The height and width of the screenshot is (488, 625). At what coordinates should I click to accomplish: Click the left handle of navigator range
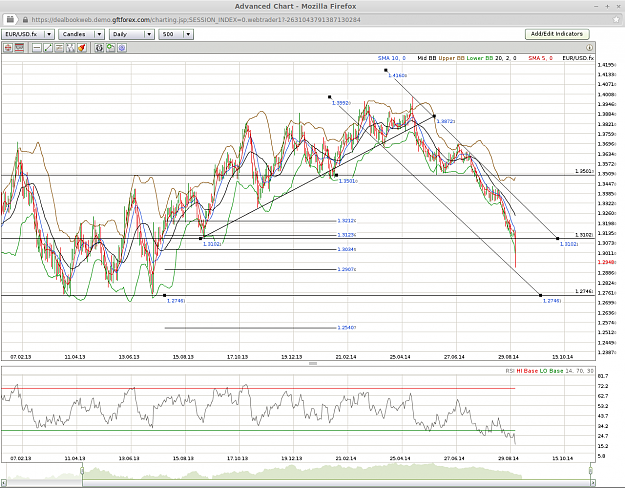(83, 471)
